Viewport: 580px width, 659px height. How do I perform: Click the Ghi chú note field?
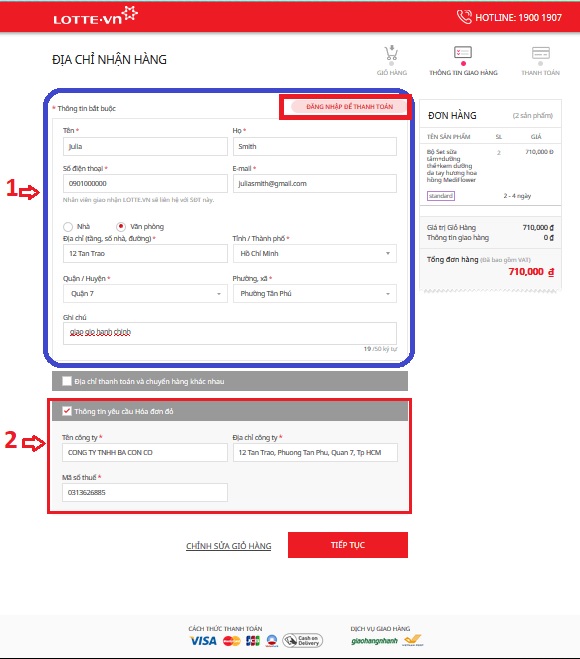click(229, 333)
